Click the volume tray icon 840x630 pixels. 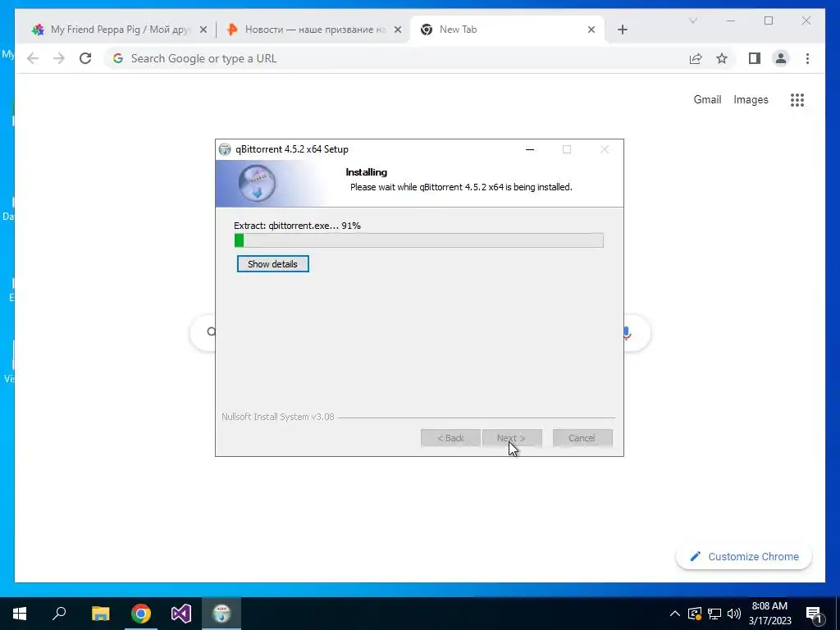(x=733, y=614)
